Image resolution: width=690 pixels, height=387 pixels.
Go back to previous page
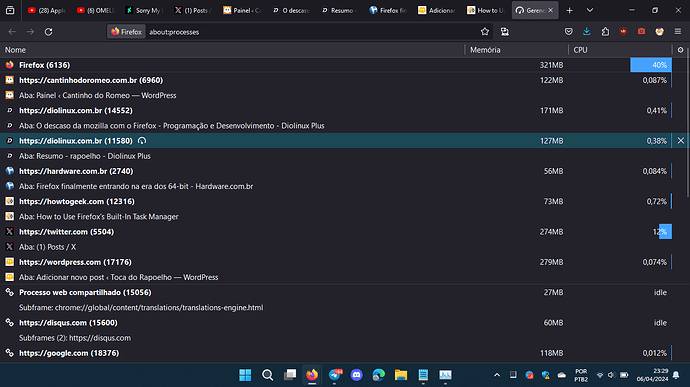click(x=12, y=32)
